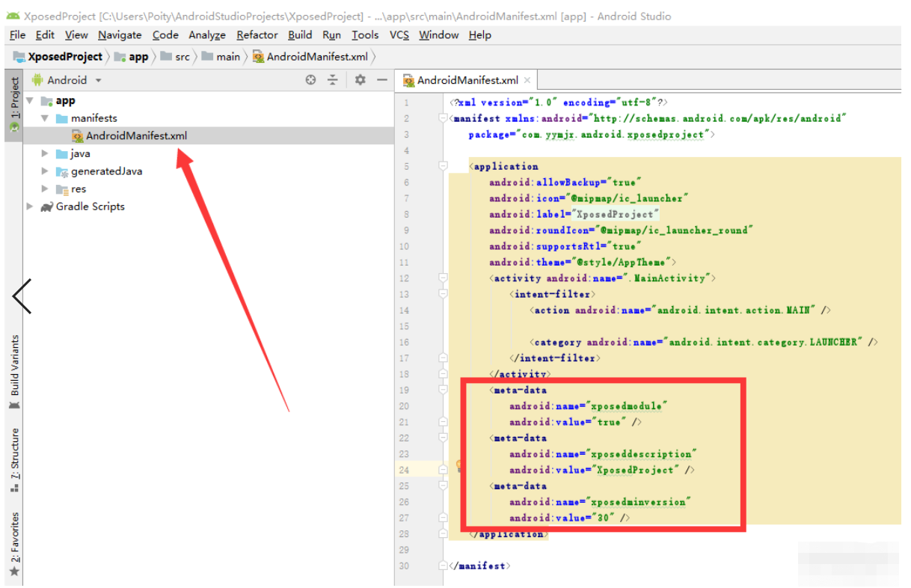Screen dimensions: 911x588
Task: Expand the java folder node
Action: click(x=45, y=153)
